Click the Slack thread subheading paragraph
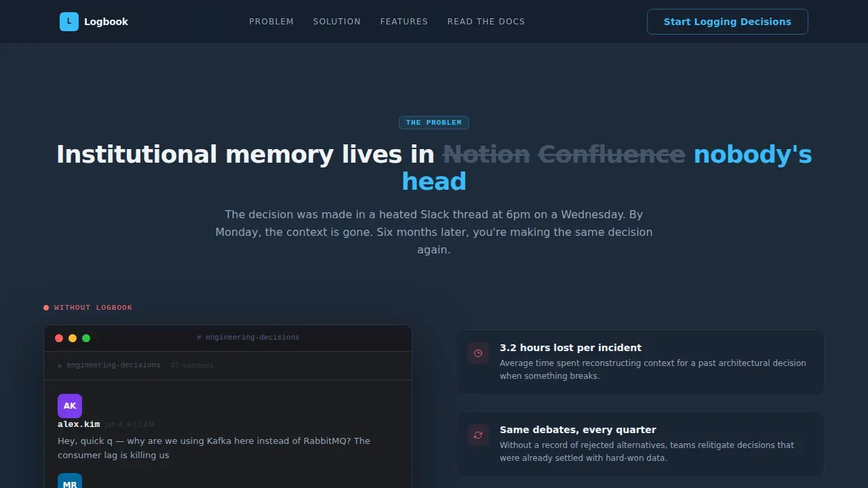 point(434,232)
